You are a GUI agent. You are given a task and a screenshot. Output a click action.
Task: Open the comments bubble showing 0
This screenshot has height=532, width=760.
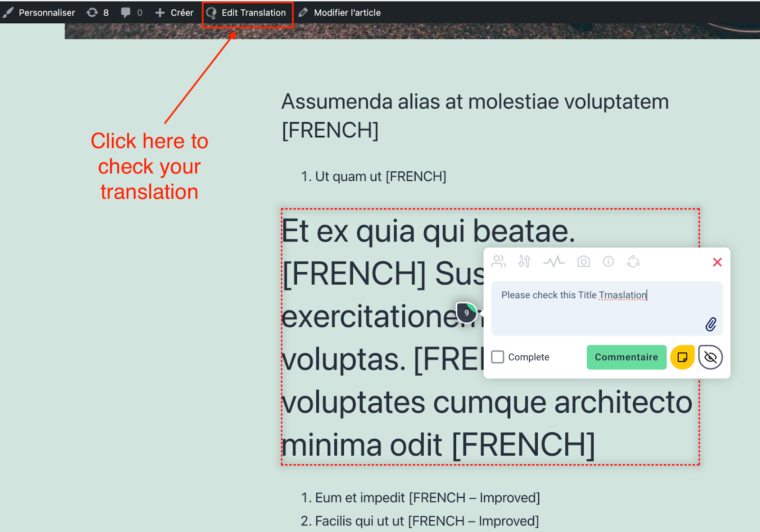(x=132, y=13)
